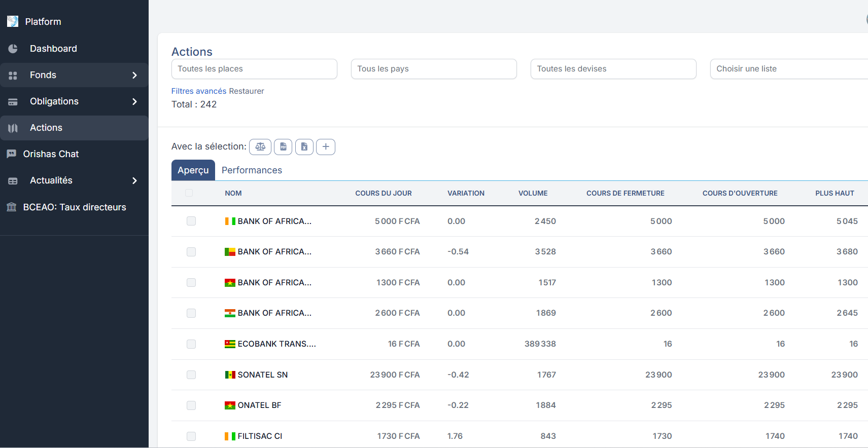This screenshot has width=868, height=448.
Task: Check the BANK OF AFRICA 3660 FCFA row
Action: (191, 252)
